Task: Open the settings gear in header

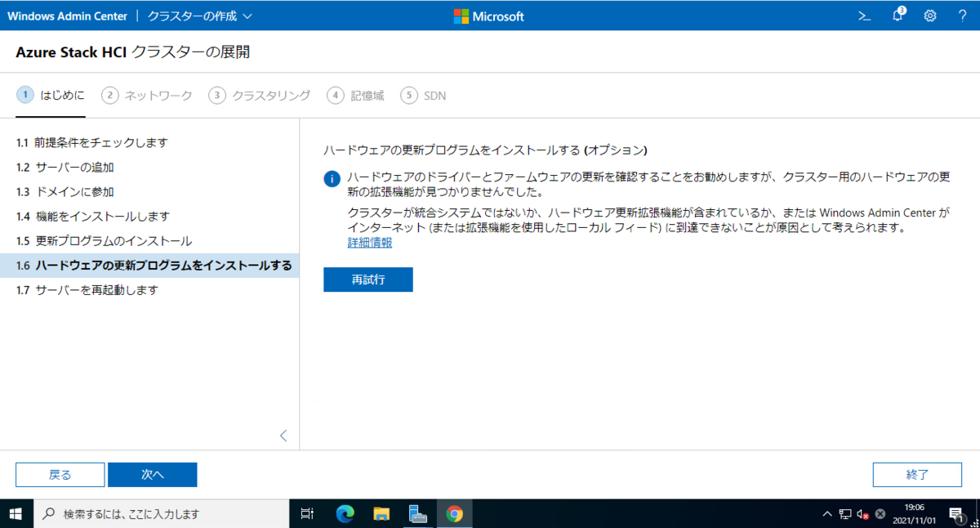Action: tap(930, 16)
